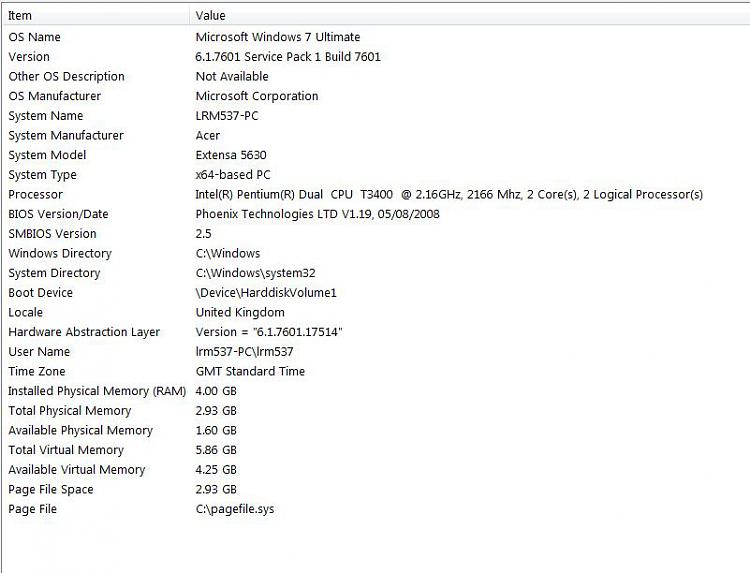Select OS Manufacturer row label
The width and height of the screenshot is (750, 573).
[55, 96]
